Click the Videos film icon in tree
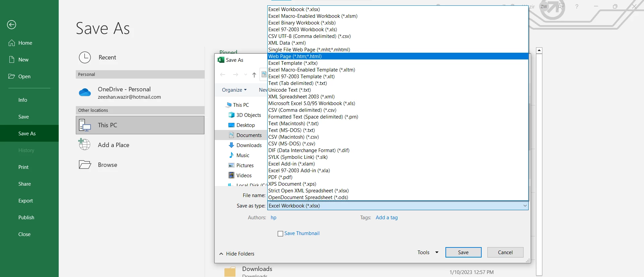 (231, 175)
